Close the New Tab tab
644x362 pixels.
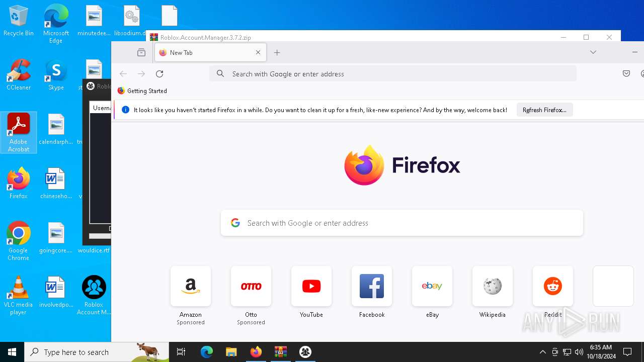[258, 52]
